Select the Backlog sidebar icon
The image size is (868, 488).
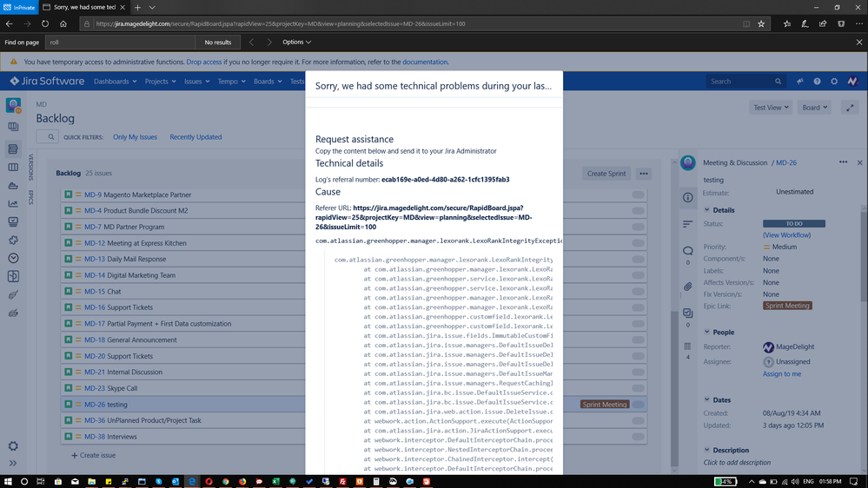point(13,148)
